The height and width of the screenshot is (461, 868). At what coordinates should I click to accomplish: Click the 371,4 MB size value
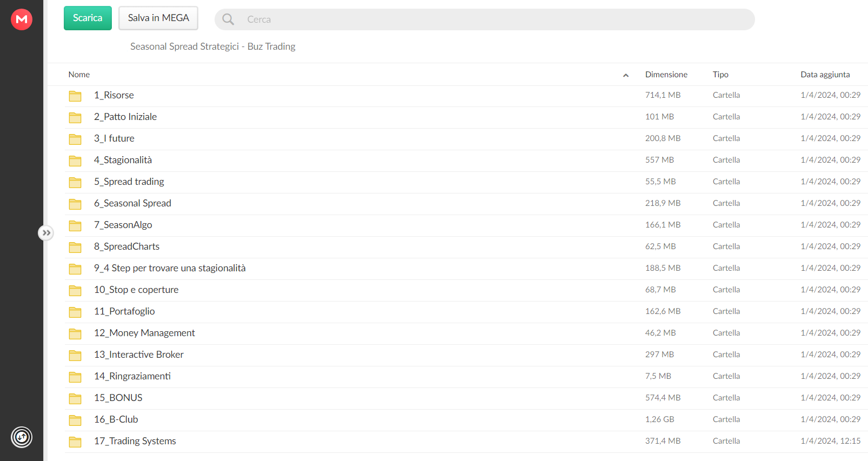(x=663, y=441)
